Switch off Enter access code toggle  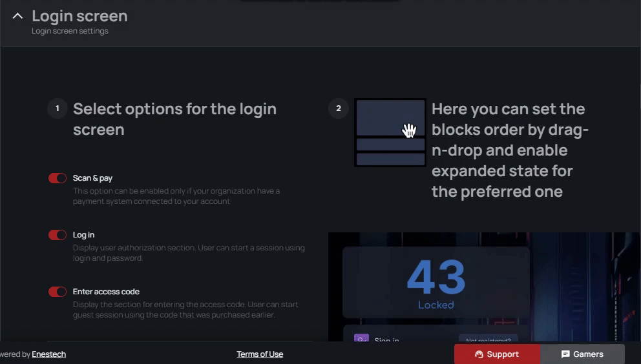coord(58,292)
